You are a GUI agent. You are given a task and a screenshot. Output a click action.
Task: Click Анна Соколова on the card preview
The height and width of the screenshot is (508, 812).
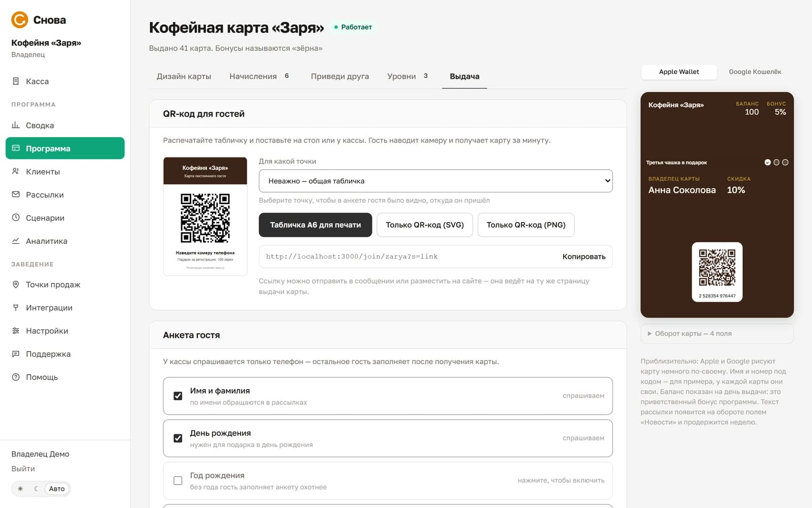(682, 190)
